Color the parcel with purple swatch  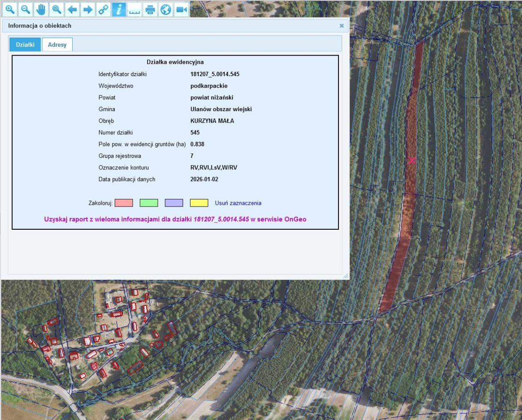point(174,203)
